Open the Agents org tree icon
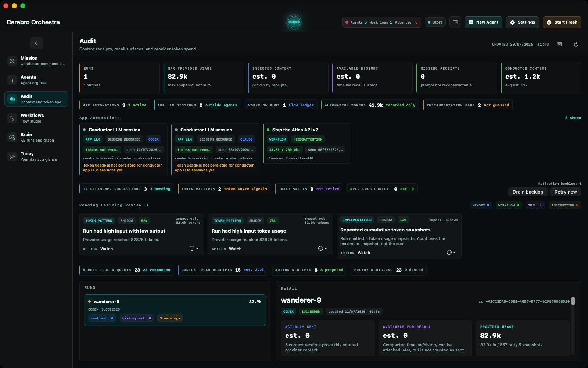 [12, 80]
